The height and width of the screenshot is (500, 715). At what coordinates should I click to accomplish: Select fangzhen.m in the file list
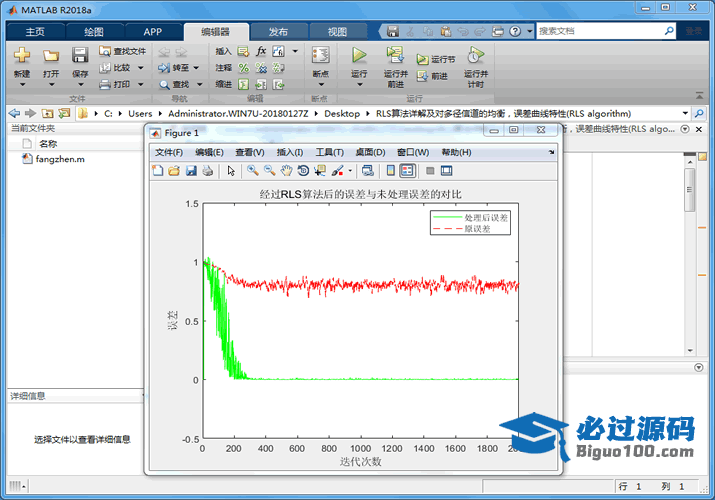(60, 159)
